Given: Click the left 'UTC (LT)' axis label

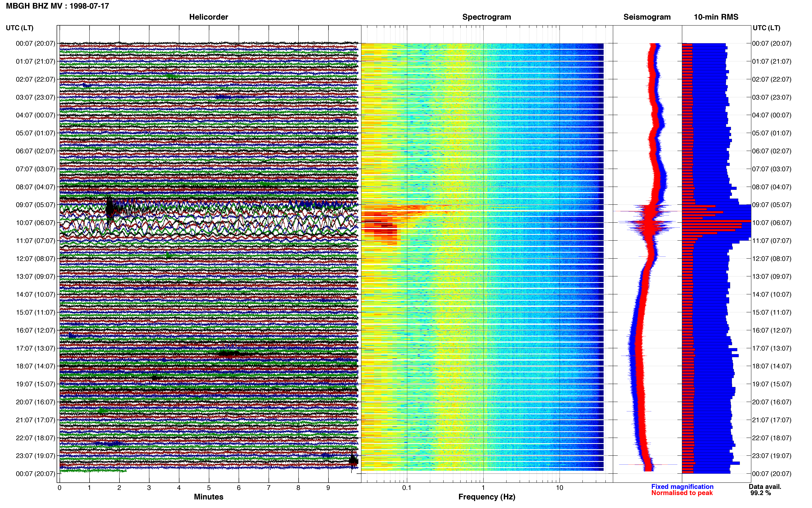Looking at the screenshot, I should click(19, 28).
